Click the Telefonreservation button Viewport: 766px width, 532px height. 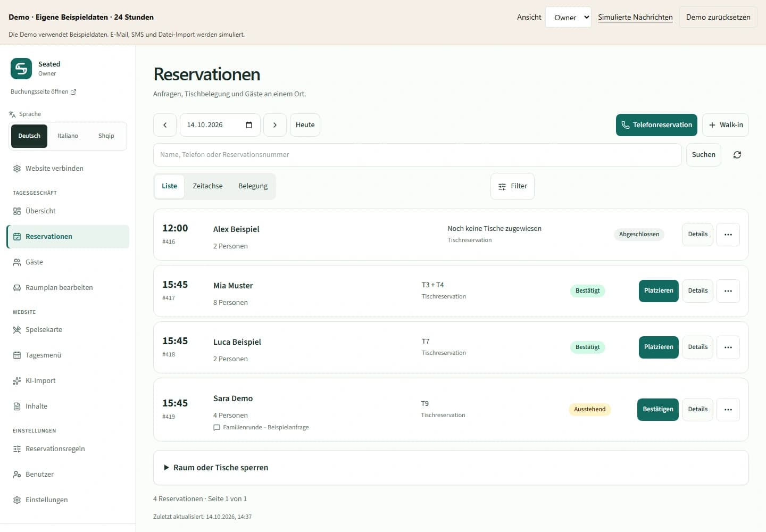click(x=656, y=125)
